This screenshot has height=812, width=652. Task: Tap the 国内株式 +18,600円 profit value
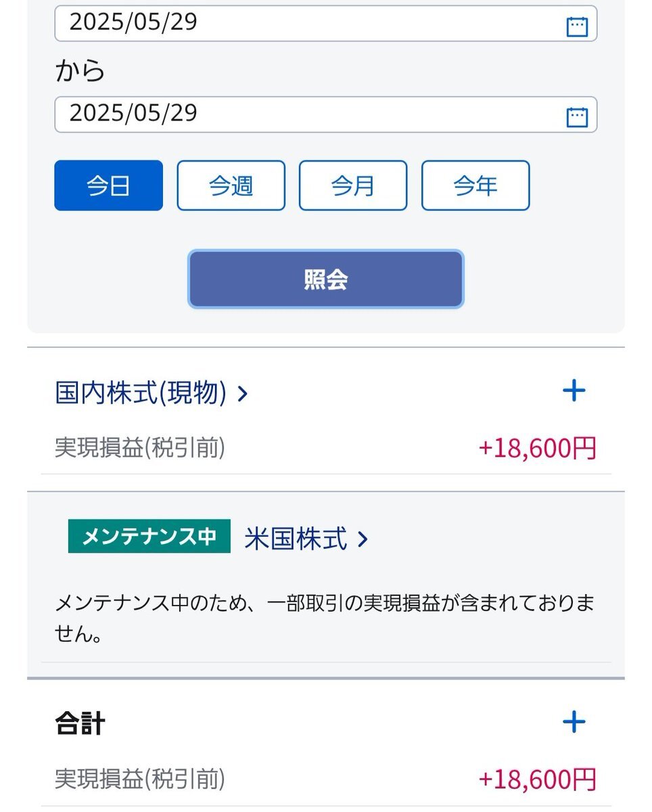tap(538, 448)
